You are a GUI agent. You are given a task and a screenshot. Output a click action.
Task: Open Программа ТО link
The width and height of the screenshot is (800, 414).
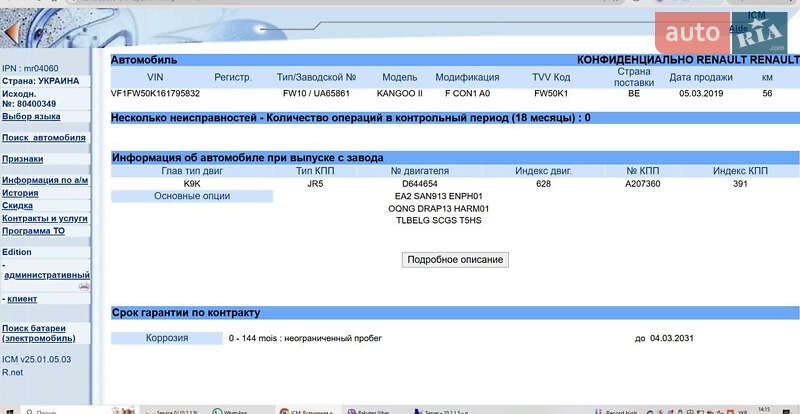tap(33, 231)
